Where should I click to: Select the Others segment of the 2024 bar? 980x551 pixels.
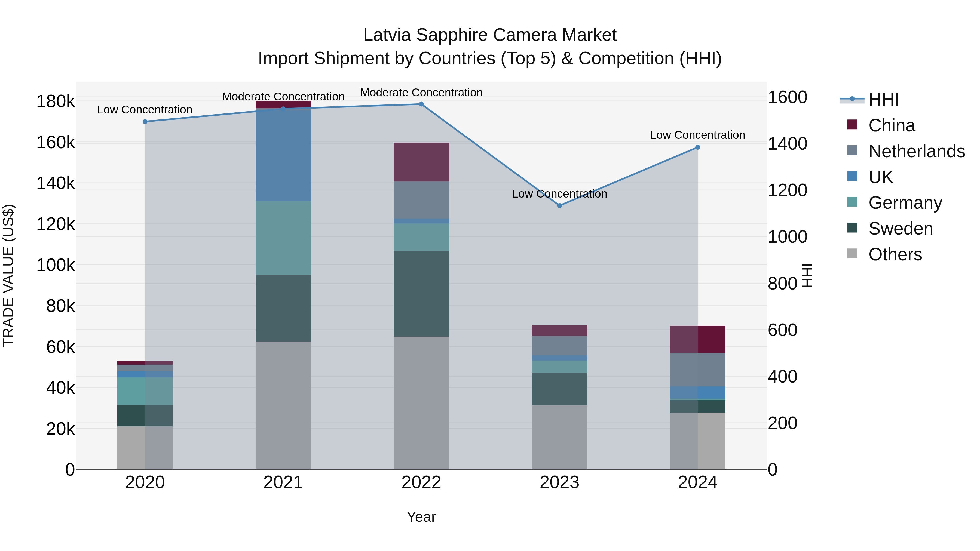tap(697, 441)
